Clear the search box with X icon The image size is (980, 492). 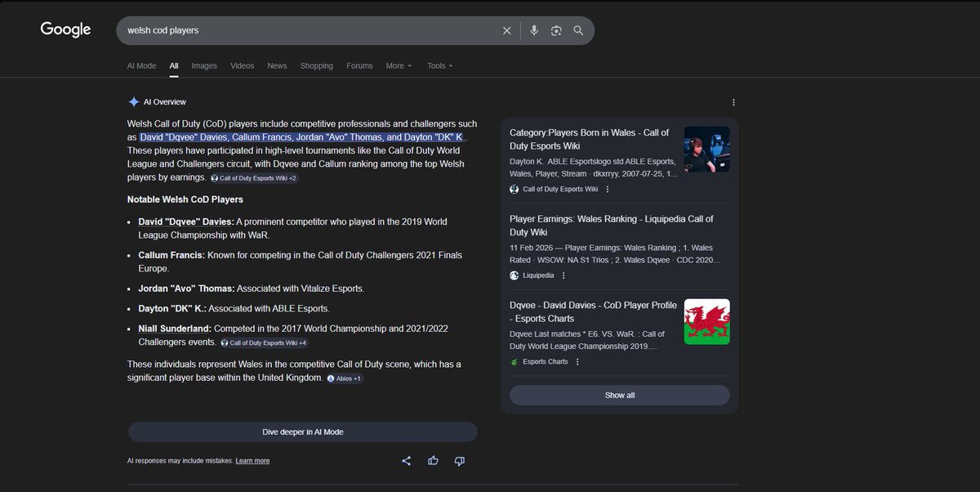tap(506, 30)
